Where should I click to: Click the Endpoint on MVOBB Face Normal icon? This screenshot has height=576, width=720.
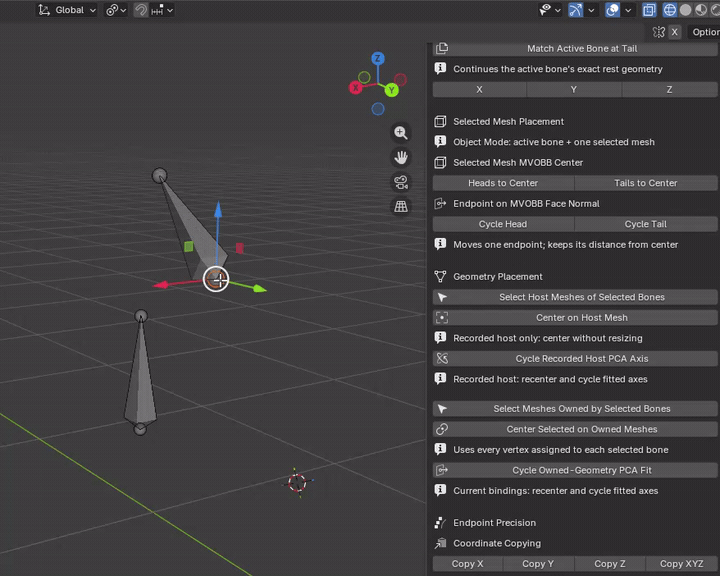click(x=440, y=203)
